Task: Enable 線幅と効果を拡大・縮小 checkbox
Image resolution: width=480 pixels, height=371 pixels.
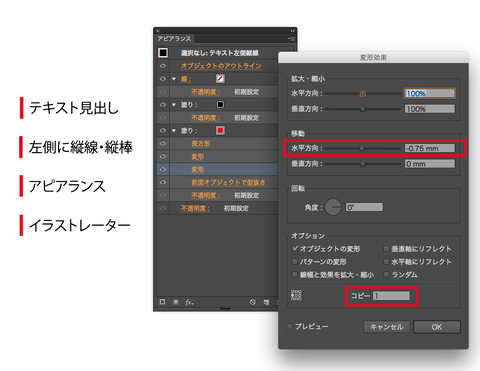Action: 295,274
